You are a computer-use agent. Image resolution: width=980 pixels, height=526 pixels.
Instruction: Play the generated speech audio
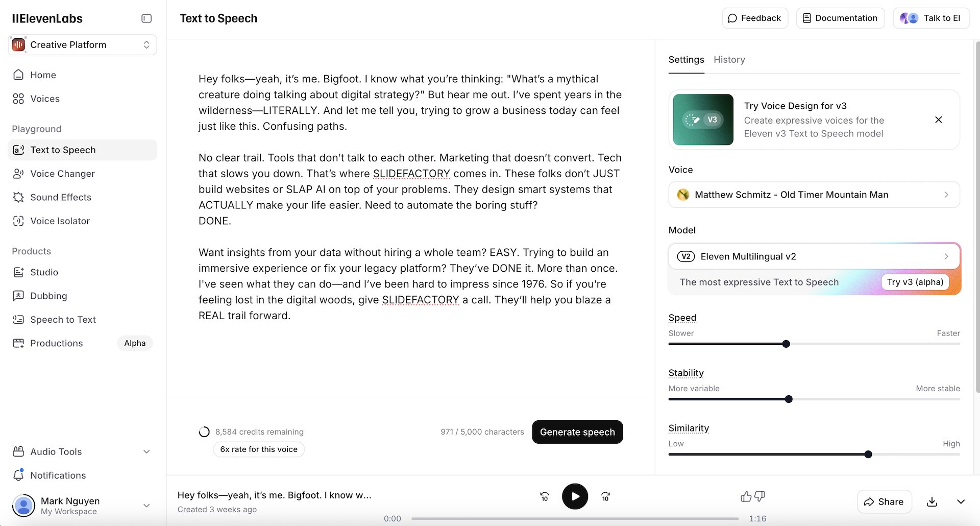click(x=575, y=496)
